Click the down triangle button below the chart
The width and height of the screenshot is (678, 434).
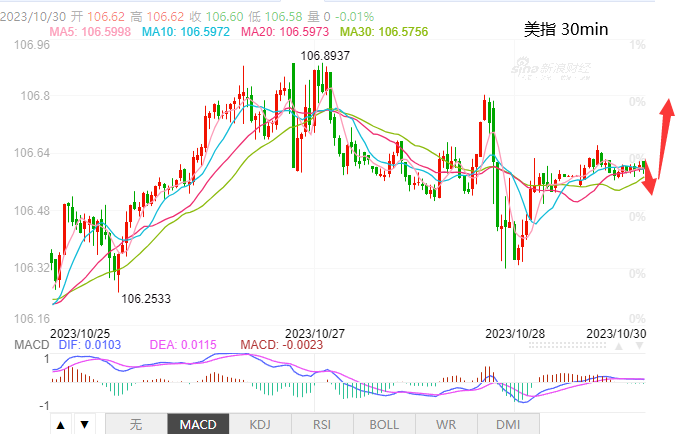[x=84, y=424]
